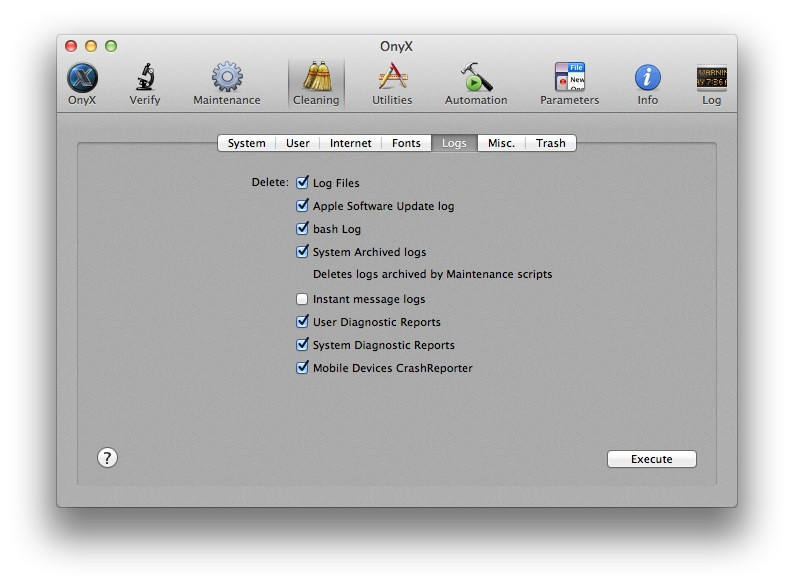Open the Automation hammer tool
794x586 pixels.
tap(476, 84)
